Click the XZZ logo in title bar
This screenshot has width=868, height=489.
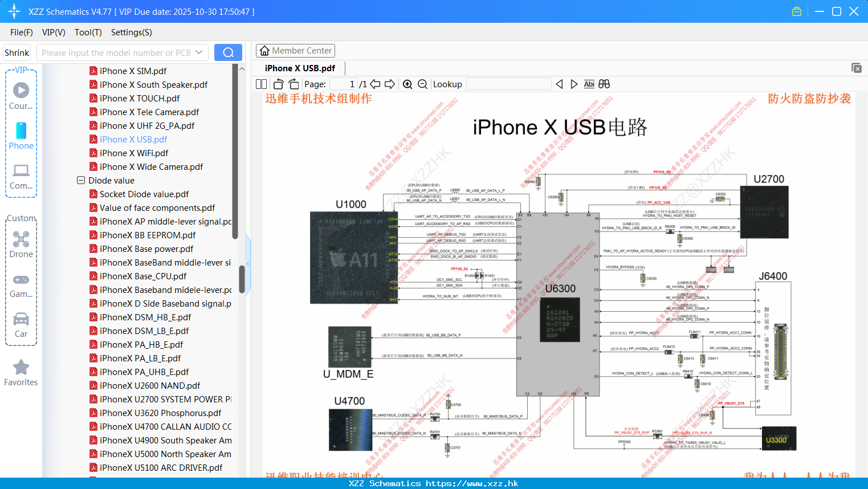pyautogui.click(x=14, y=11)
